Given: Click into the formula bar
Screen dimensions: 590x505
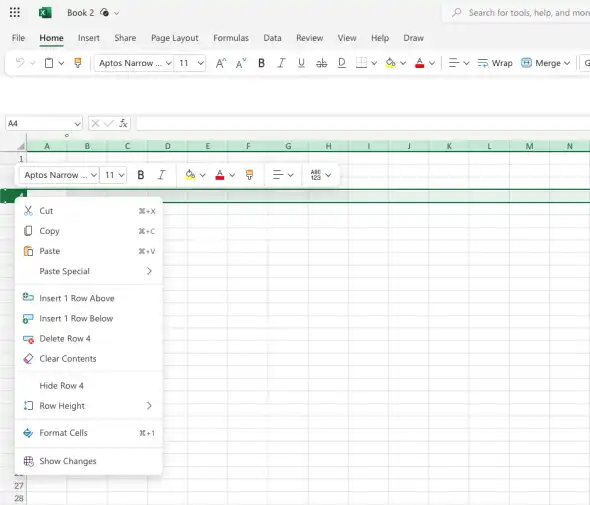Looking at the screenshot, I should click(x=363, y=123).
